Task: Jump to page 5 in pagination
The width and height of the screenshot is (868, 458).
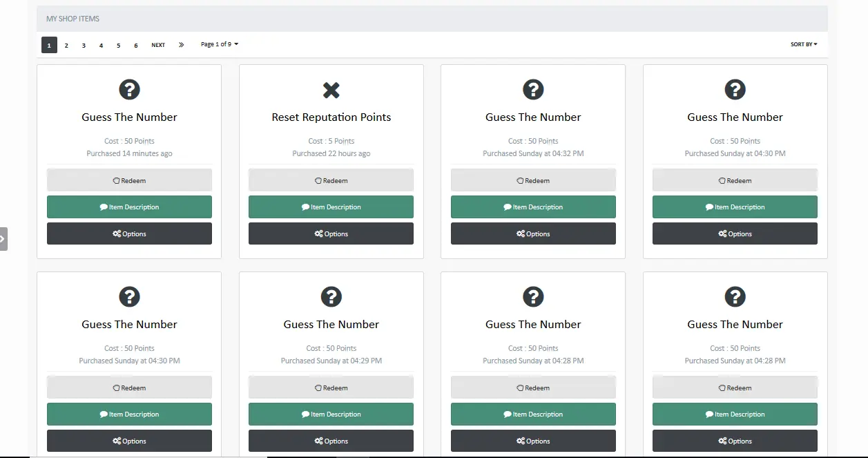Action: (x=118, y=46)
